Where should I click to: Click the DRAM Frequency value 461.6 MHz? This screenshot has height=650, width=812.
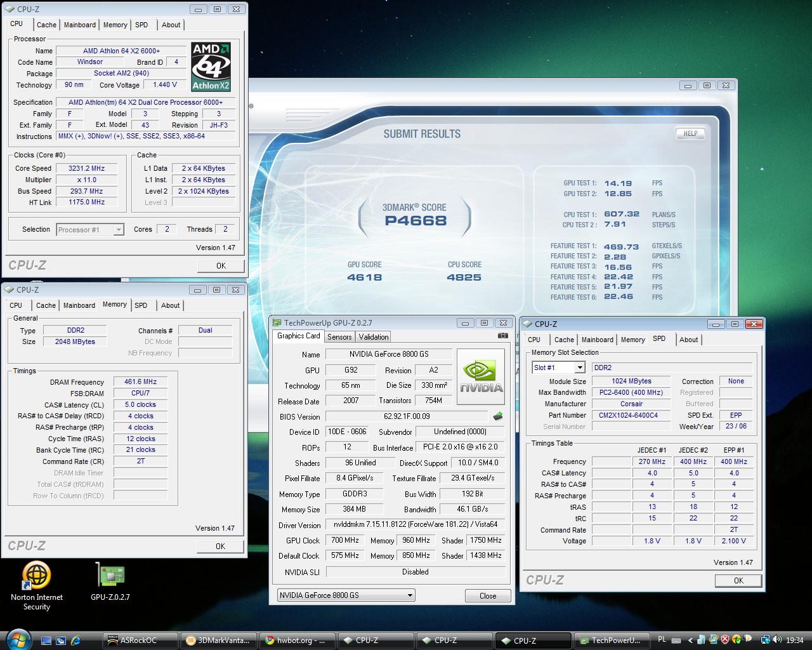[140, 382]
